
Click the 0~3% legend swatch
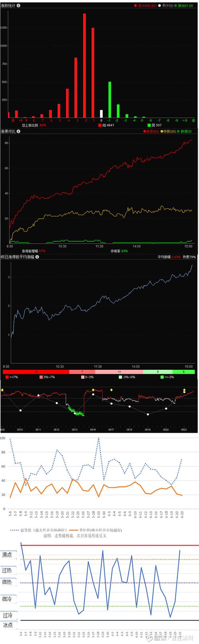point(83,377)
